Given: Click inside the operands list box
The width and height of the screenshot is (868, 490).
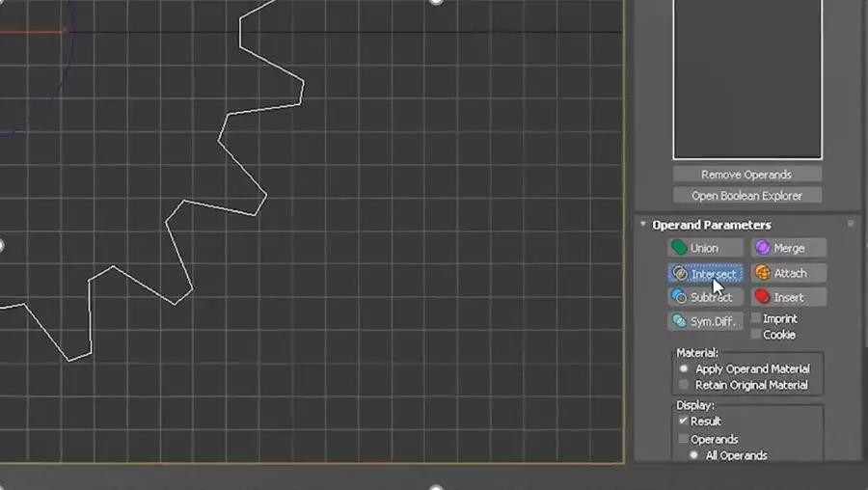Looking at the screenshot, I should [x=747, y=79].
